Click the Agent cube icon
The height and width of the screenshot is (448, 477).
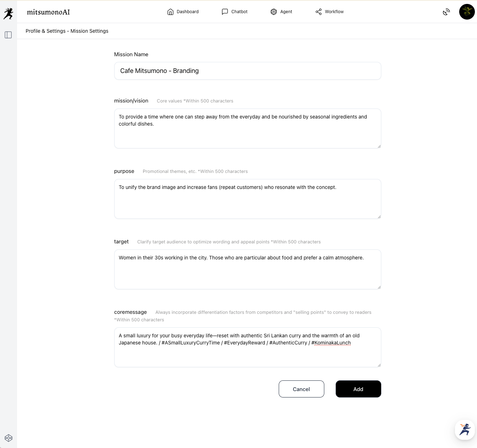tap(274, 12)
